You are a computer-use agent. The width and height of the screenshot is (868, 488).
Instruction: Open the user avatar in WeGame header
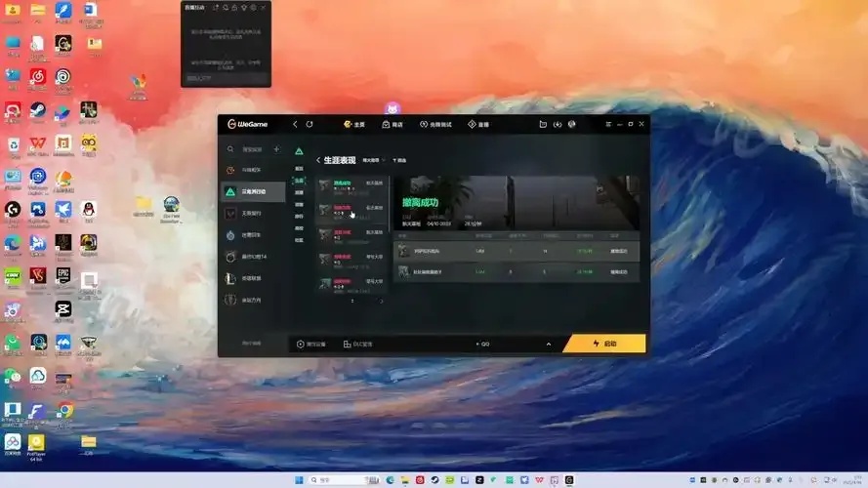[x=572, y=125]
